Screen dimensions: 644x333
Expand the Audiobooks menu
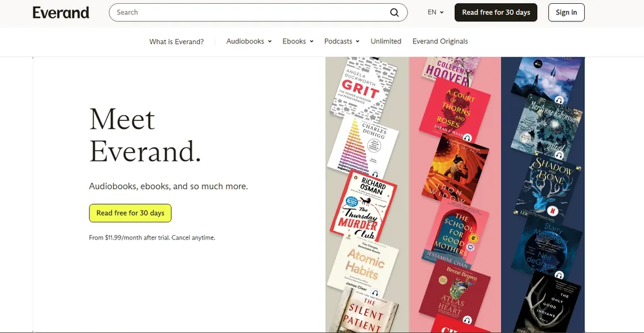pyautogui.click(x=249, y=41)
